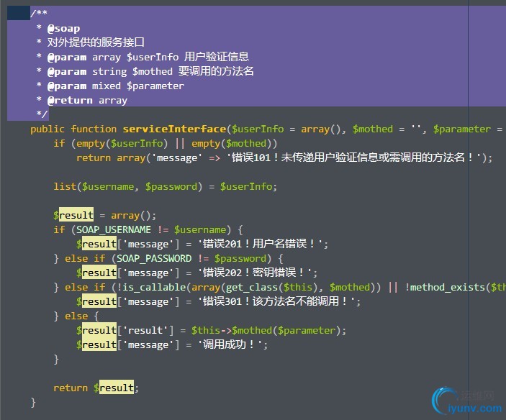Click '!method_exists' at the line end

point(445,287)
